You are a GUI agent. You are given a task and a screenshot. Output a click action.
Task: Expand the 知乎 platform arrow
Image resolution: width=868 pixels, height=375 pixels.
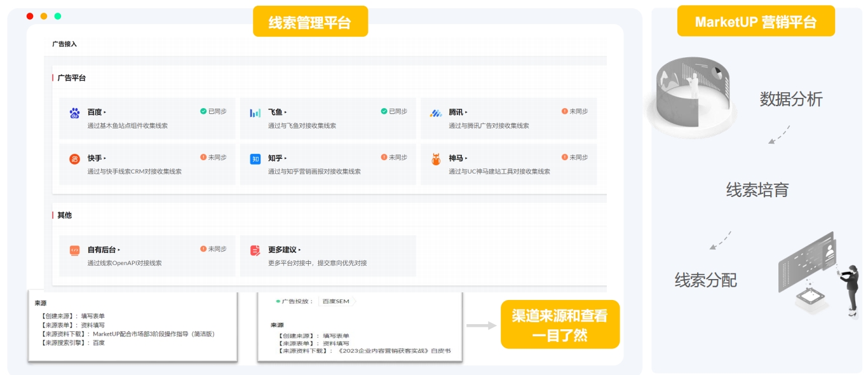point(285,158)
